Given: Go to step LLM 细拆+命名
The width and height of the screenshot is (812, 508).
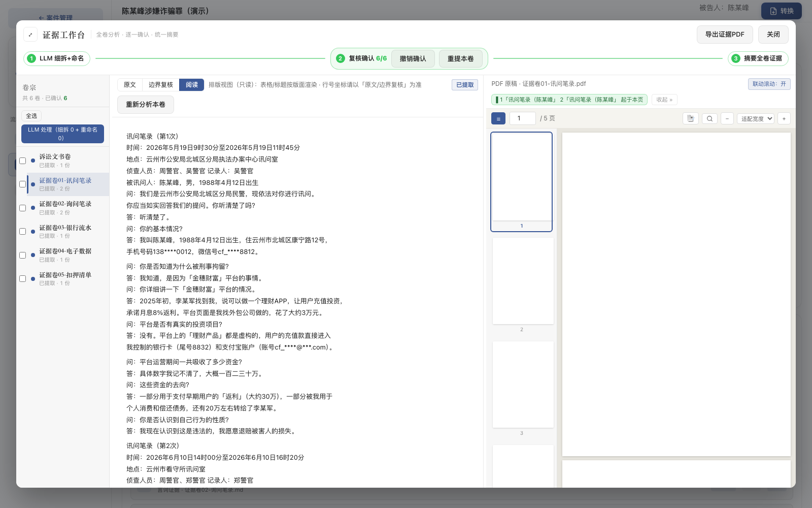Looking at the screenshot, I should [57, 58].
